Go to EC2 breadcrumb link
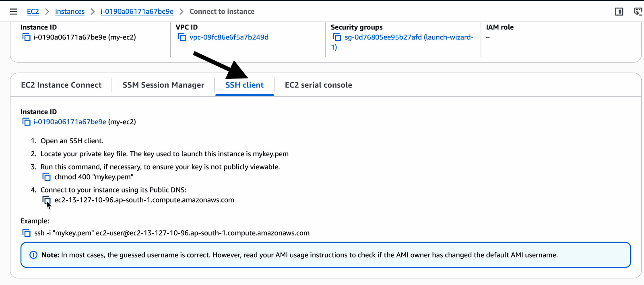The image size is (644, 285). tap(33, 12)
